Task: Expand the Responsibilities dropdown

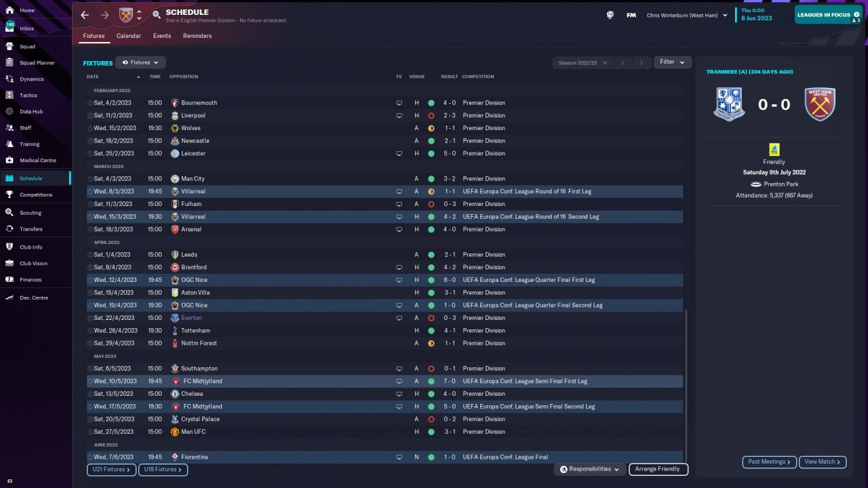Action: (x=589, y=469)
